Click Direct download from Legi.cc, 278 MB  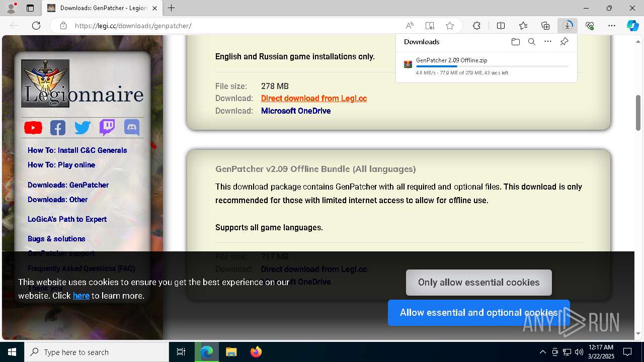314,99
